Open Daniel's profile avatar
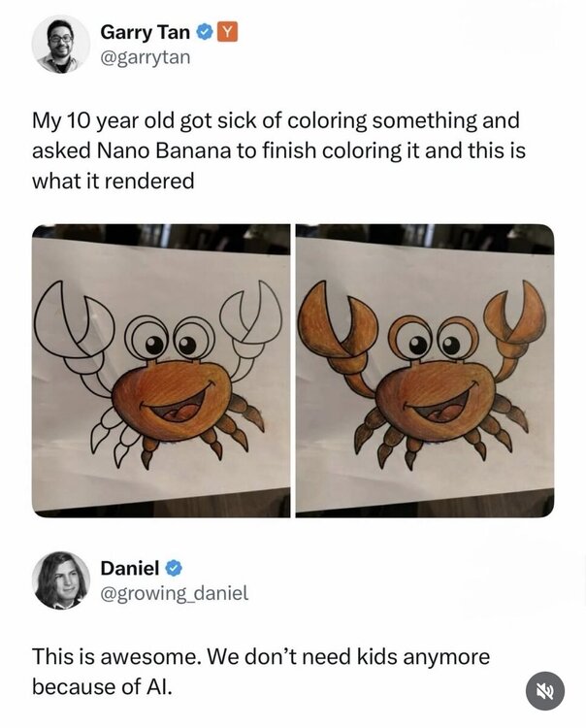This screenshot has width=586, height=728. coord(61,579)
